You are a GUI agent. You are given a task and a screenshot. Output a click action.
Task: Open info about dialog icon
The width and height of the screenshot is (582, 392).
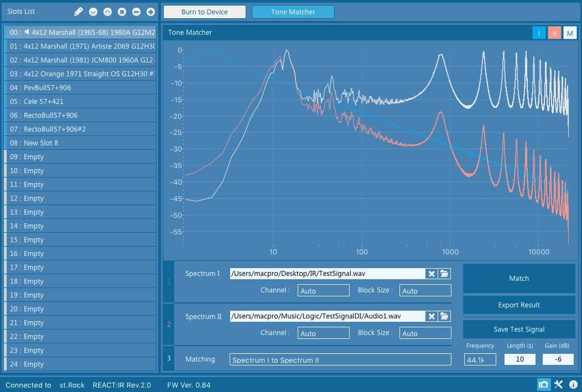pos(573,385)
